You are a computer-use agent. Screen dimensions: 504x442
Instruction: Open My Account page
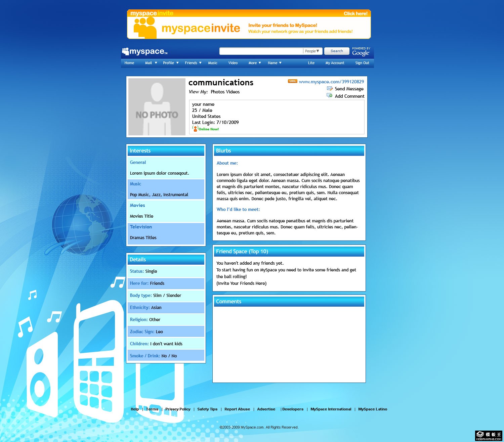(335, 63)
